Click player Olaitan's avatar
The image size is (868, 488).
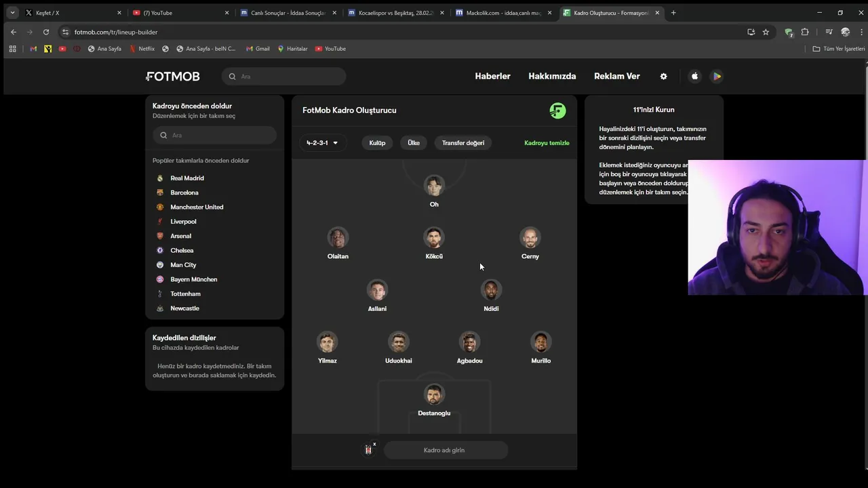click(338, 237)
